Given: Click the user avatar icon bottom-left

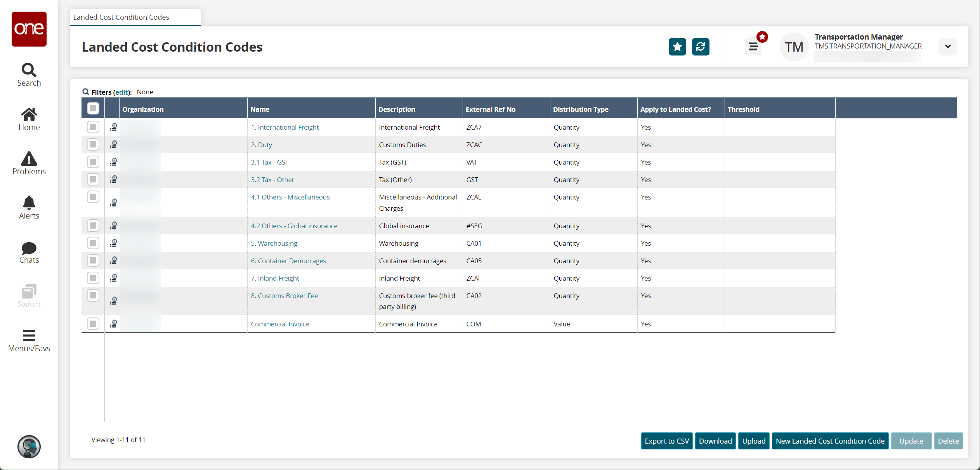Looking at the screenshot, I should (x=29, y=446).
